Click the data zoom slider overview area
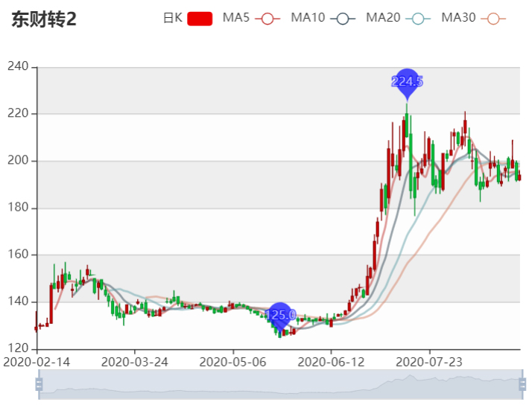Image resolution: width=532 pixels, height=408 pixels. pos(281,385)
